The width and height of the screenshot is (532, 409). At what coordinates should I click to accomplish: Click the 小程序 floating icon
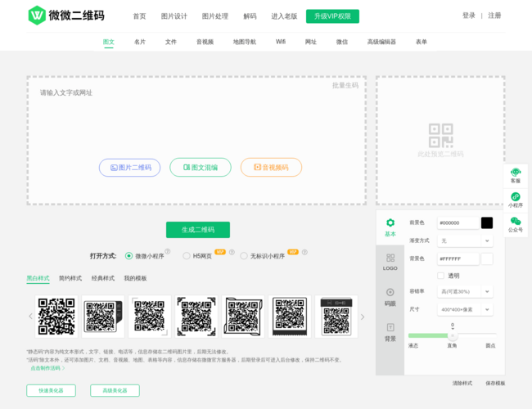515,197
